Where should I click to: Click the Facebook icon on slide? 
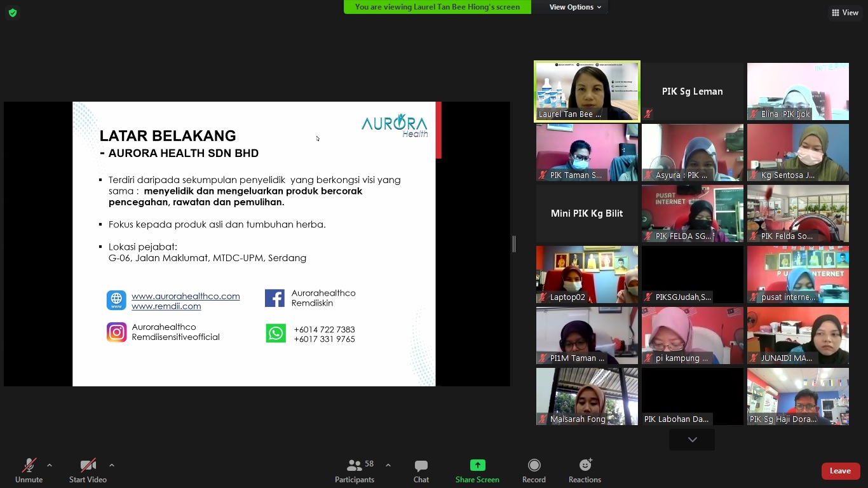(x=275, y=298)
